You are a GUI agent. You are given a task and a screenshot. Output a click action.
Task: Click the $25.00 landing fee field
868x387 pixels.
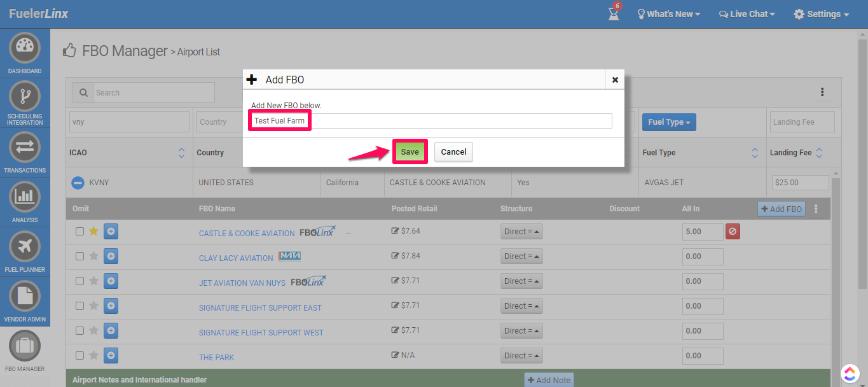click(x=800, y=183)
